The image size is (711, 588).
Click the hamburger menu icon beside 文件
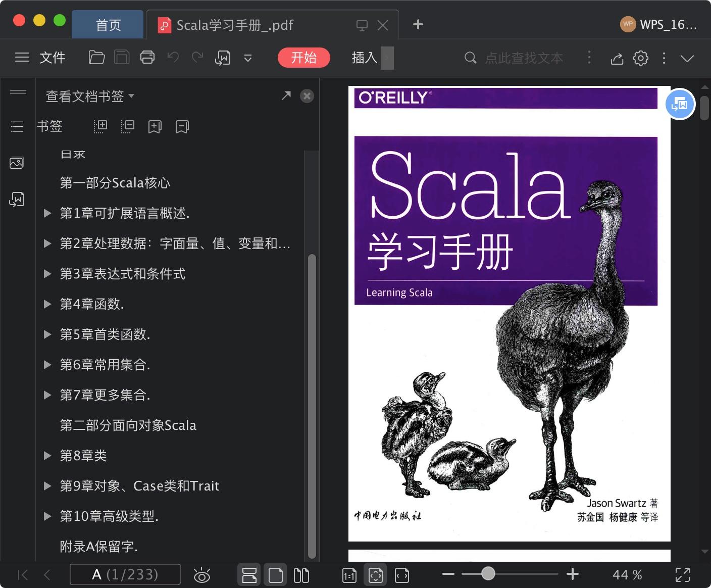[22, 58]
